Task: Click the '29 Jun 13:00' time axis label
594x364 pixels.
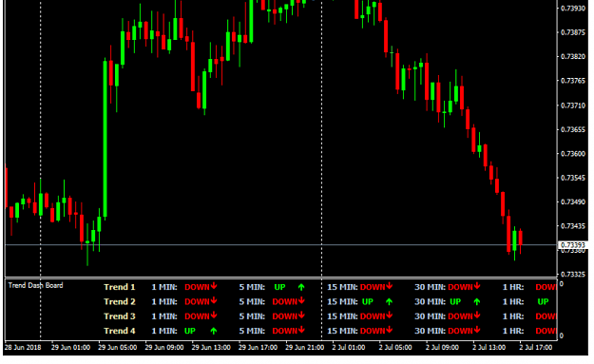Action: click(x=211, y=347)
